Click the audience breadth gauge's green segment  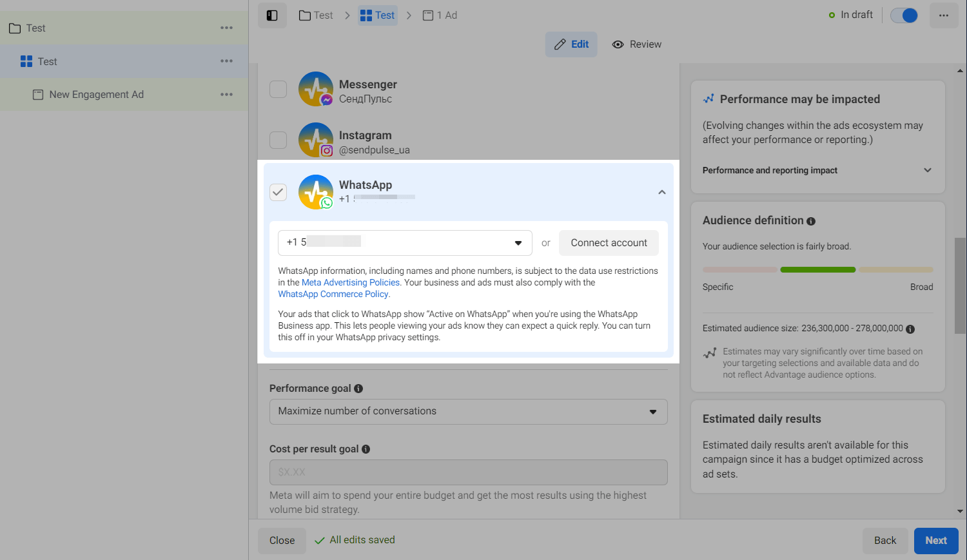[818, 270]
